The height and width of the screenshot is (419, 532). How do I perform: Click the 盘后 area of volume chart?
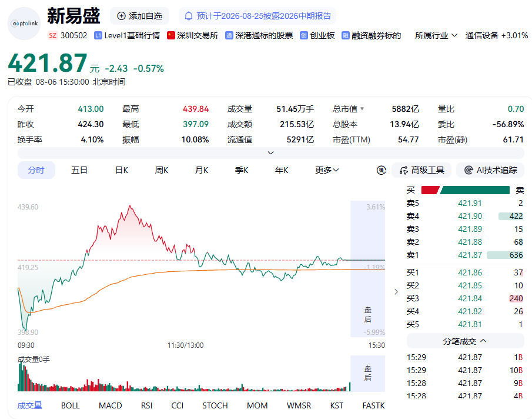click(x=368, y=374)
